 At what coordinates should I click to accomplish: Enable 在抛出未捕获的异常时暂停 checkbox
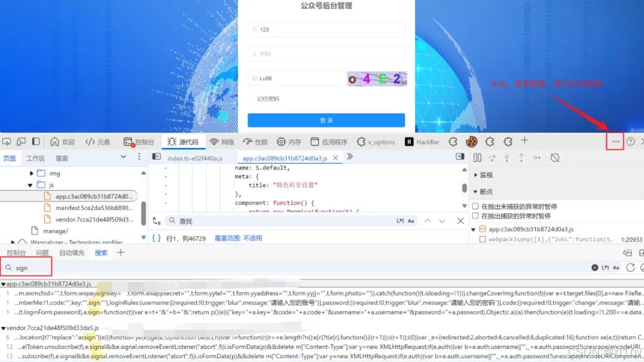click(x=475, y=206)
